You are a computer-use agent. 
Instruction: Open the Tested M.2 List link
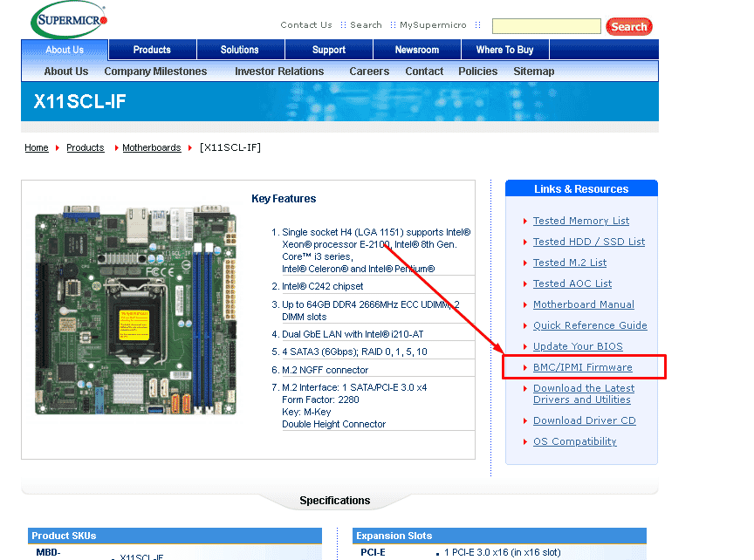point(570,263)
